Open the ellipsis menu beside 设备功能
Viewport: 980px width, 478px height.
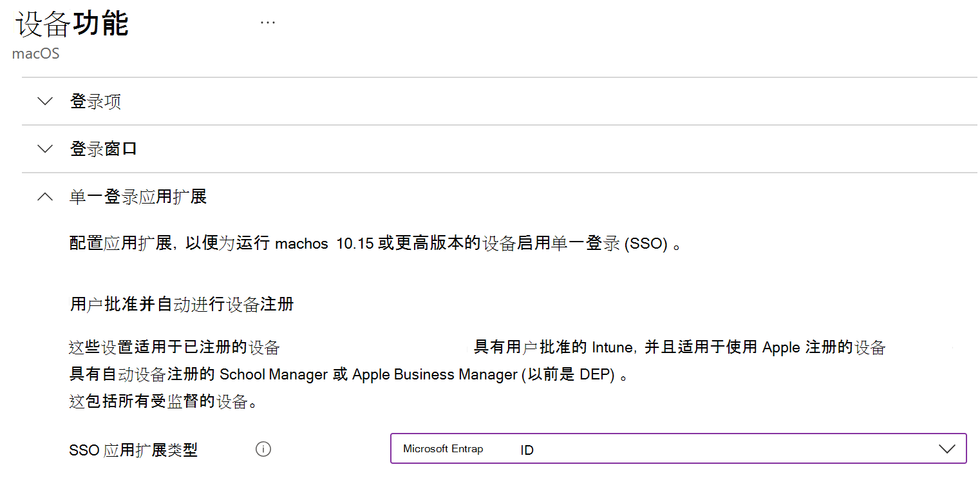268,23
